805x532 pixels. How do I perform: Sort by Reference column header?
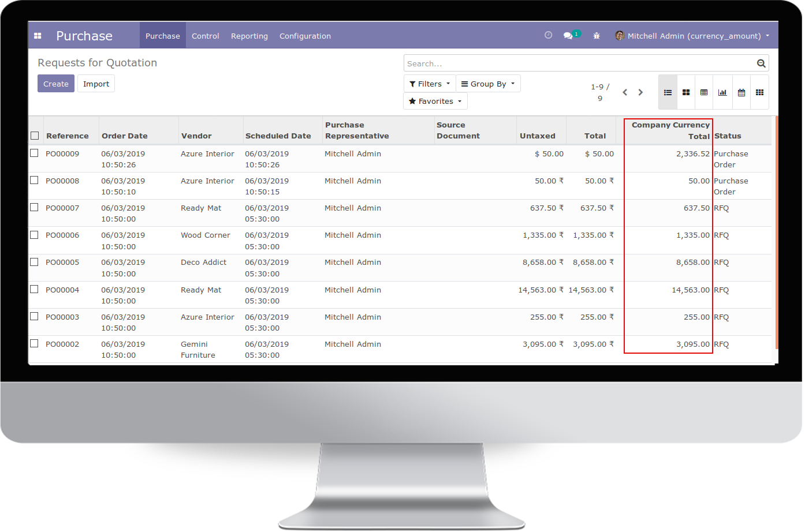[x=68, y=136]
